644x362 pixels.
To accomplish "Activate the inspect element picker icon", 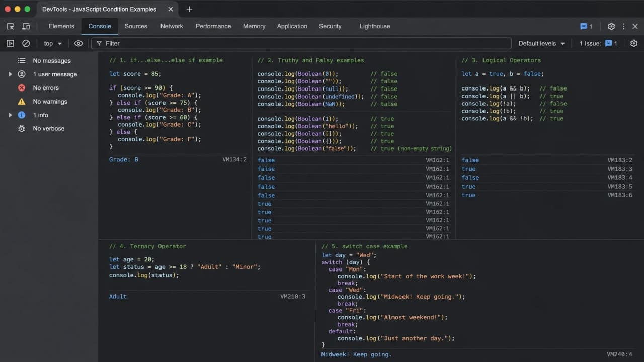I will (10, 26).
